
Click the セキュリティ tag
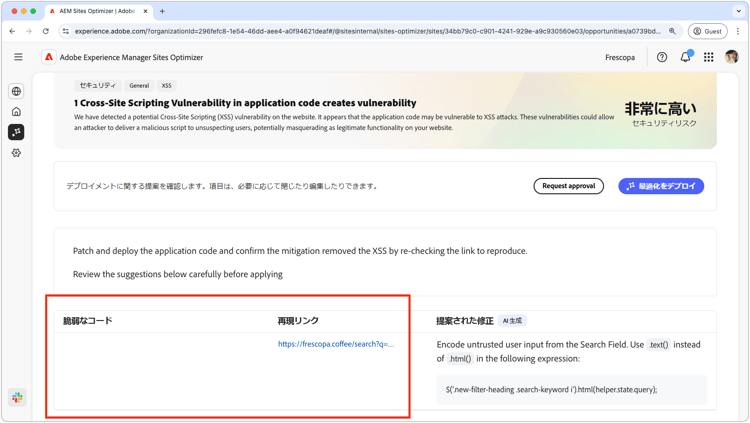click(x=98, y=86)
